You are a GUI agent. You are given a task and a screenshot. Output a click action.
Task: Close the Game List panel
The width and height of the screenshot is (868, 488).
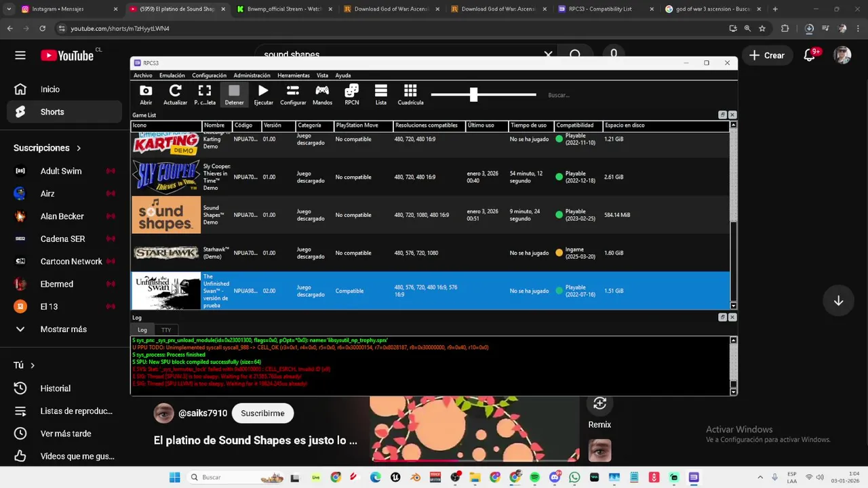[x=732, y=115]
